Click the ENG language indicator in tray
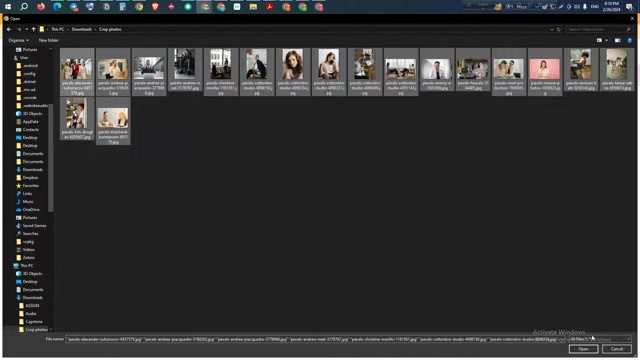 coord(595,7)
